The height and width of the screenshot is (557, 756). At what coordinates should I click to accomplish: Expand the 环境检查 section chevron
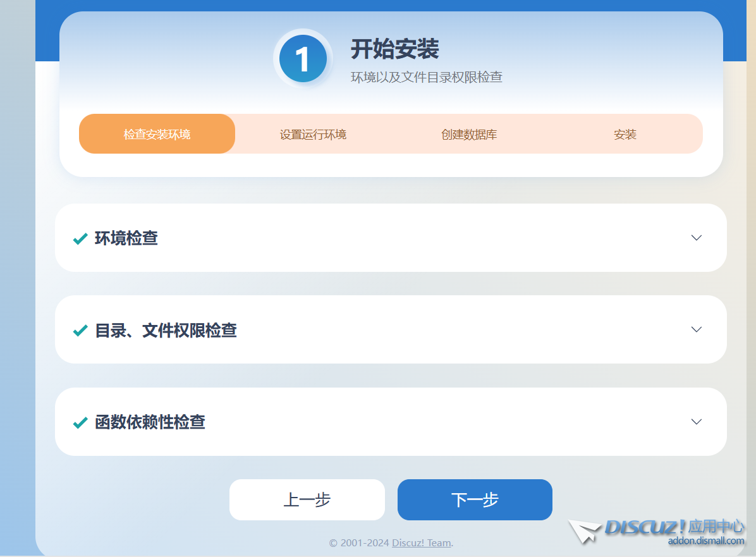pyautogui.click(x=696, y=238)
